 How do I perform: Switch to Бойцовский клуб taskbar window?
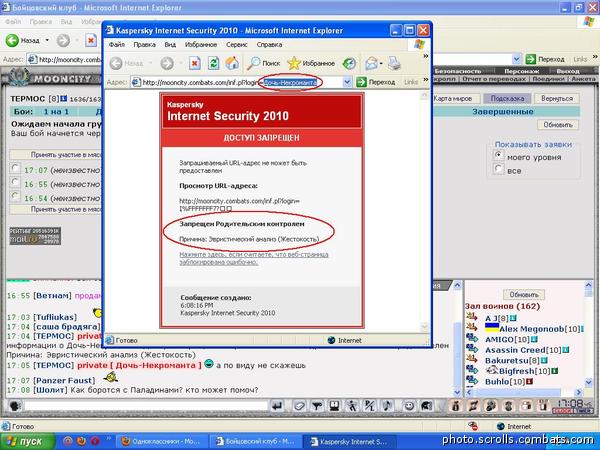tap(256, 441)
